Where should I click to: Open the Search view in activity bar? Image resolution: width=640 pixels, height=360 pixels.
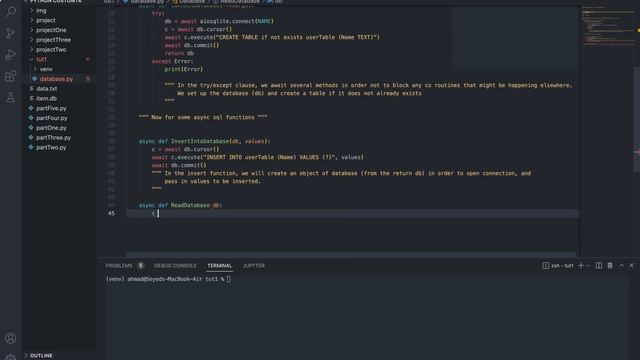click(x=11, y=11)
